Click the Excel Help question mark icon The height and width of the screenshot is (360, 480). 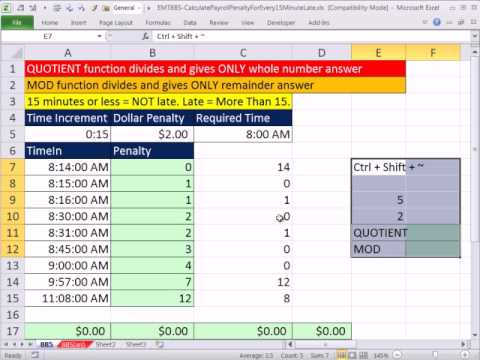pyautogui.click(x=437, y=22)
